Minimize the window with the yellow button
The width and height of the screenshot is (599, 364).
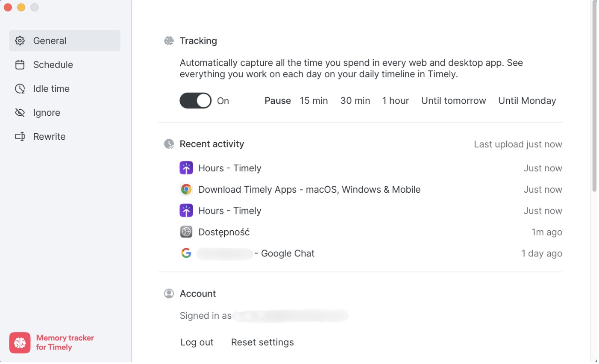pyautogui.click(x=21, y=7)
